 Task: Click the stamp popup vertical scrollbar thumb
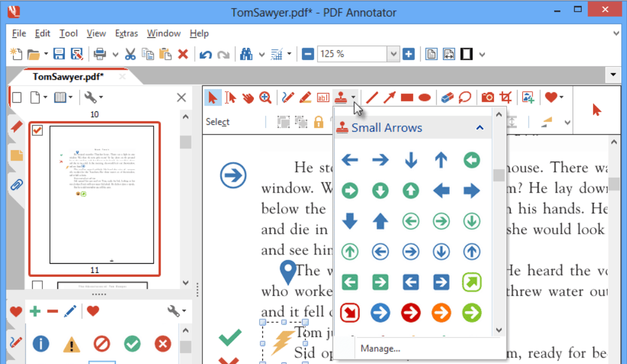(x=499, y=175)
